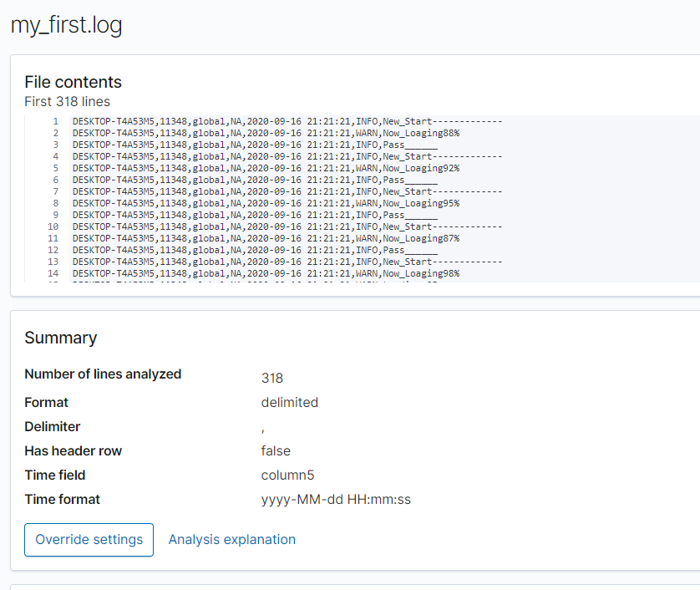Click log line 6 Pass entry
The height and width of the screenshot is (590, 700).
coord(255,180)
